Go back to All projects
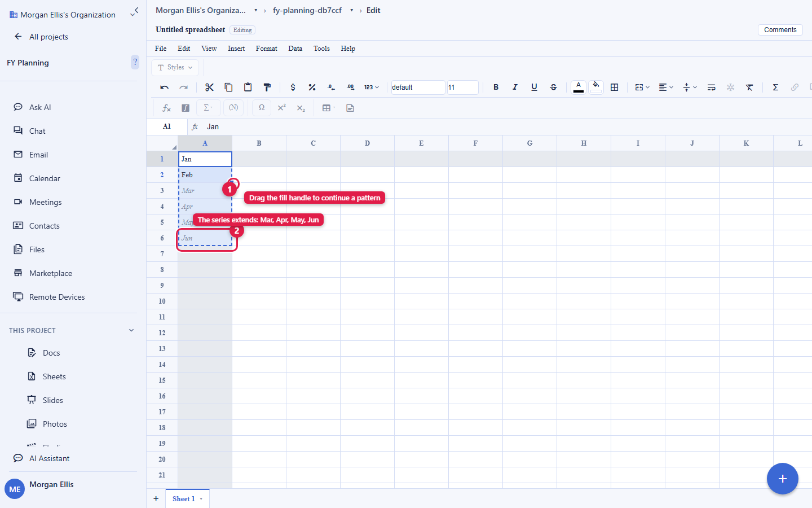 tap(41, 37)
